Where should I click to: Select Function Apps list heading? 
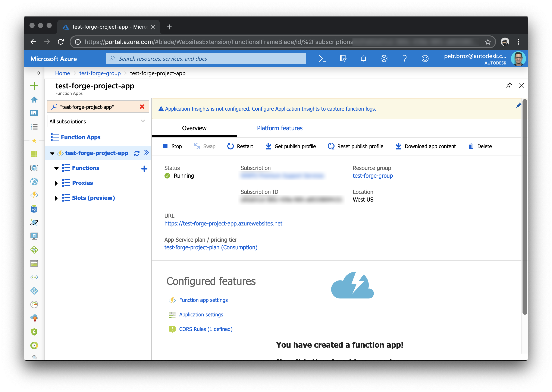[x=80, y=137]
